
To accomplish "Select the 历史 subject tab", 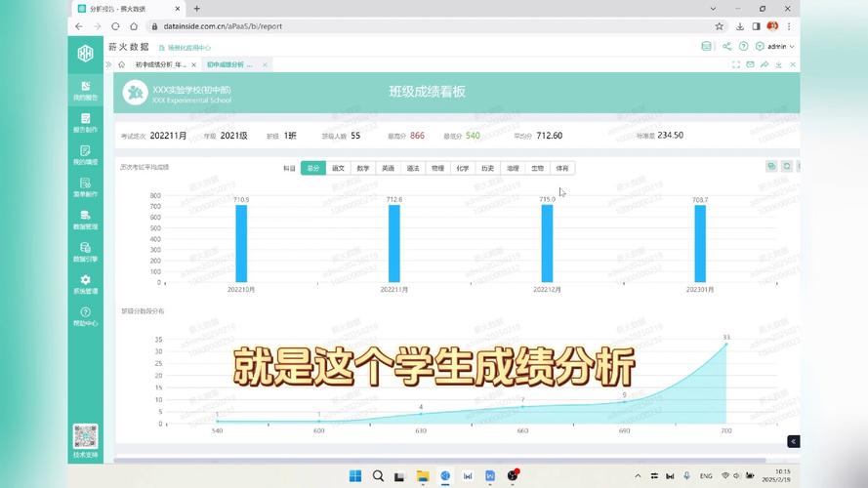I will coord(487,168).
